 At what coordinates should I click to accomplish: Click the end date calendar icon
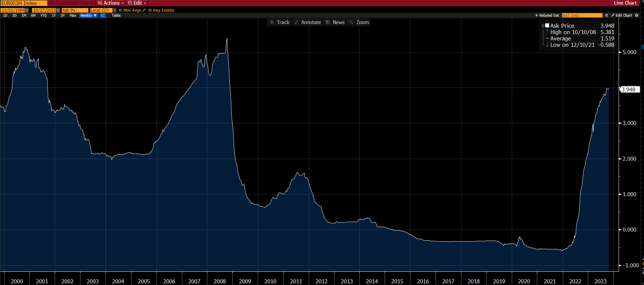(58, 10)
